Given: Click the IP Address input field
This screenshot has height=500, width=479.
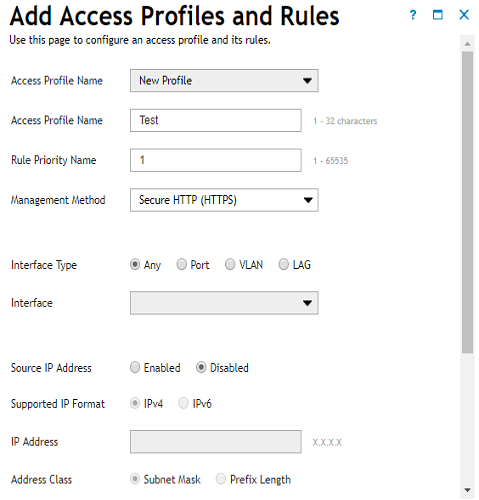Looking at the screenshot, I should pyautogui.click(x=216, y=442).
